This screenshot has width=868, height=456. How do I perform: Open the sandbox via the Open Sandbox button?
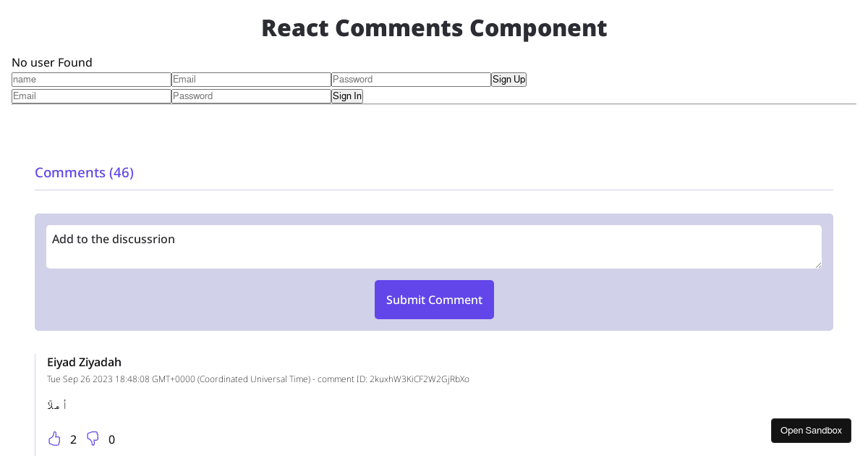[x=811, y=430]
